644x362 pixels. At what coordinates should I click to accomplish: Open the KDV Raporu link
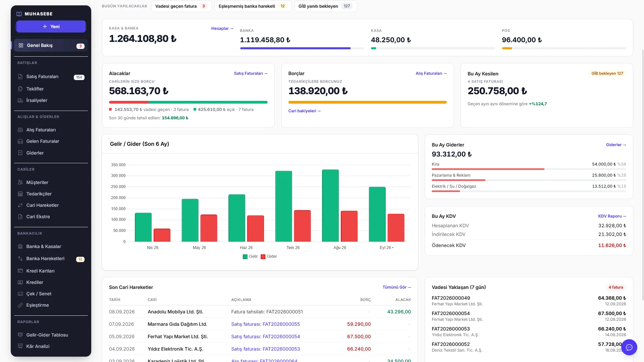[x=612, y=216]
